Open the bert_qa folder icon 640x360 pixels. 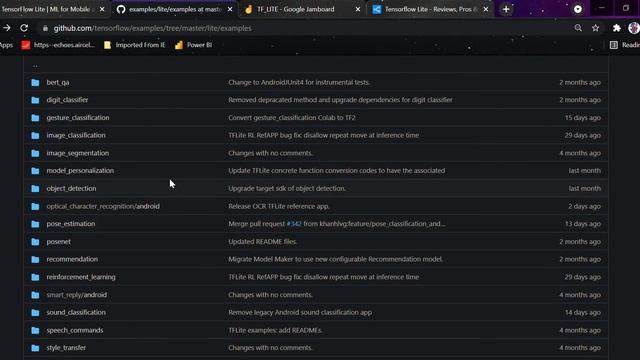[36, 82]
